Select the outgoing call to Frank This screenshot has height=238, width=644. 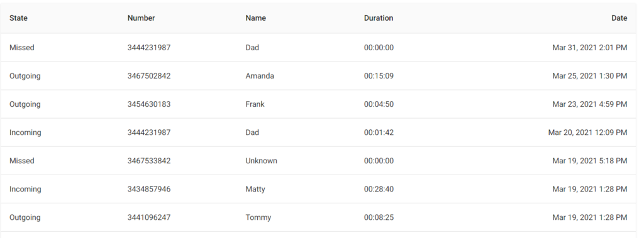pyautogui.click(x=318, y=104)
